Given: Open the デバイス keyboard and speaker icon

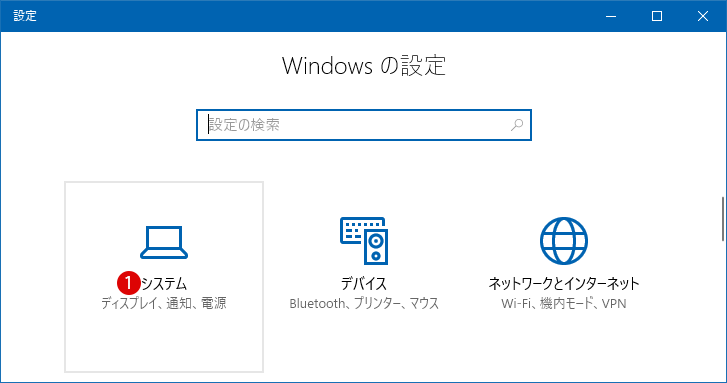Looking at the screenshot, I should pyautogui.click(x=364, y=241).
